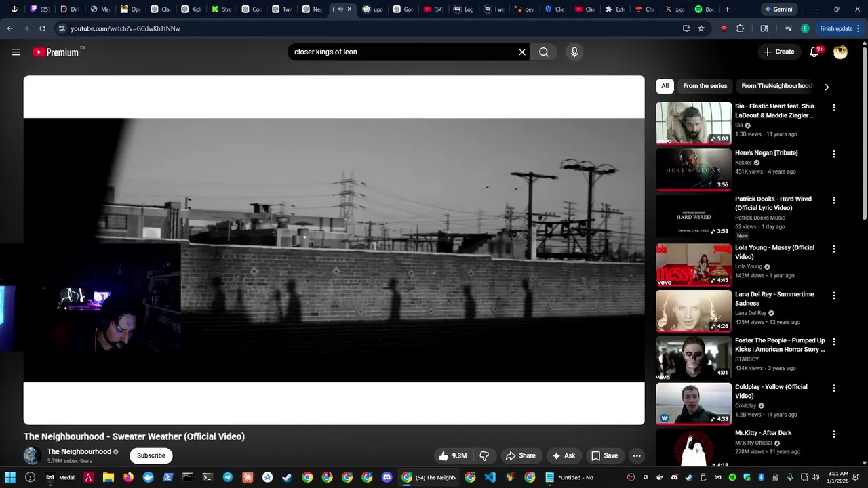This screenshot has height=488, width=868.
Task: Open the notifications bell
Action: tap(814, 52)
